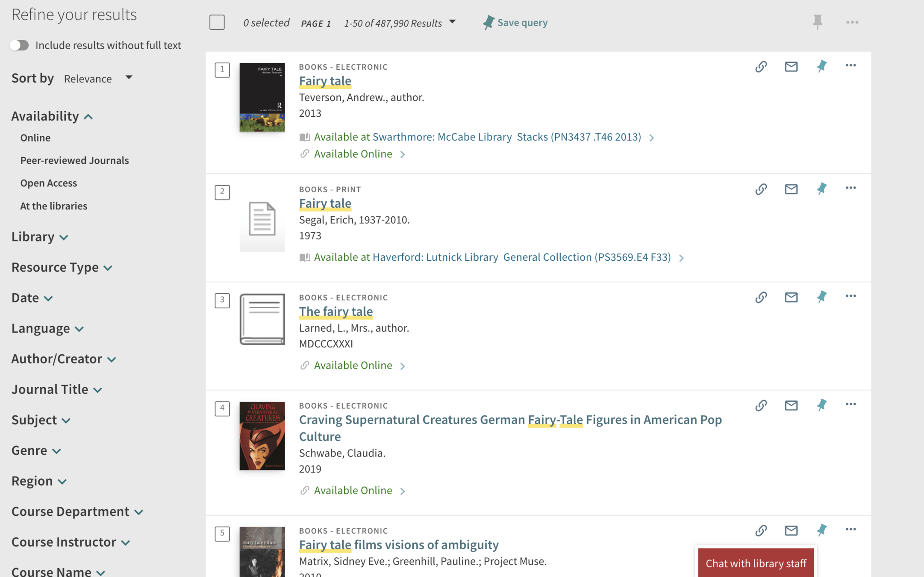Image resolution: width=924 pixels, height=577 pixels.
Task: Filter by Peer-reviewed Journals
Action: point(74,160)
